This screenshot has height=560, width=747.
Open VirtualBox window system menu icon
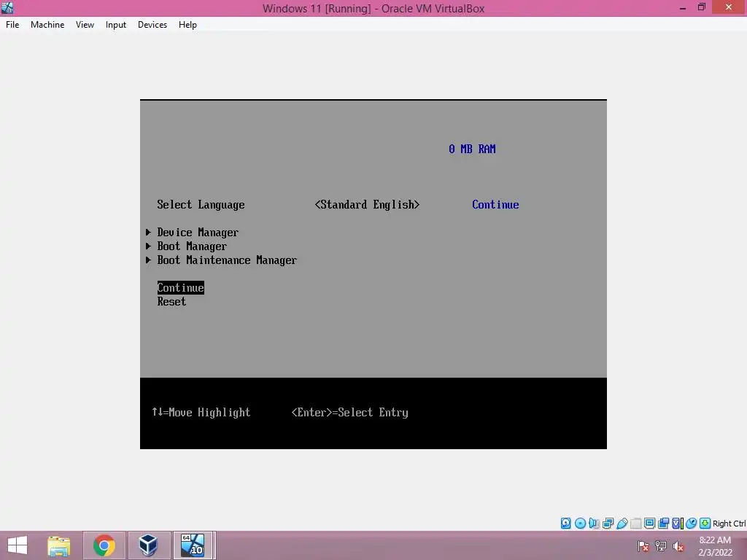[x=7, y=7]
